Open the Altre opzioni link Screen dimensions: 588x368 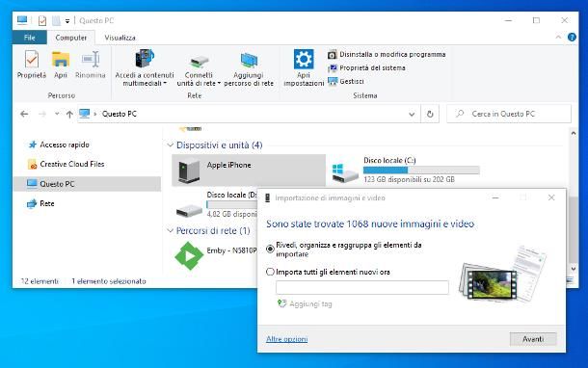tap(287, 339)
